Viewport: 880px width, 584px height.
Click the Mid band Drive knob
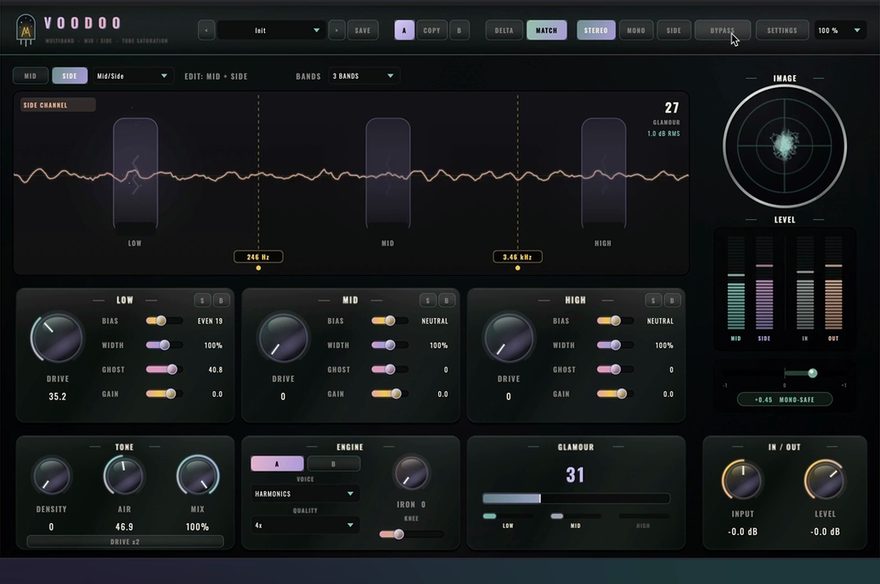(x=283, y=338)
